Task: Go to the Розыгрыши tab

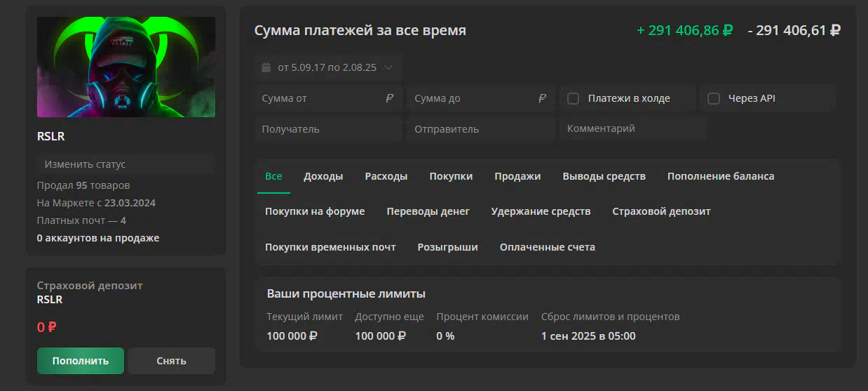Action: click(447, 247)
